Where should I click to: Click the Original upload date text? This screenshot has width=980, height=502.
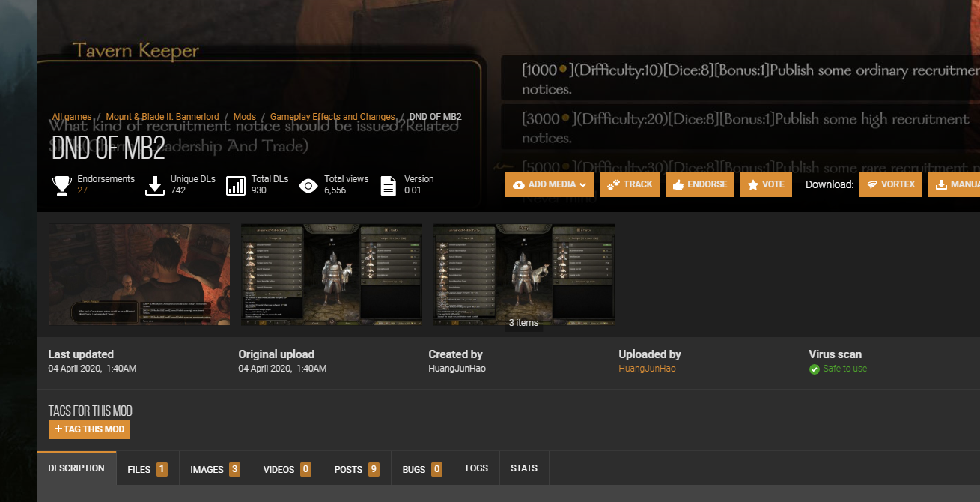(x=282, y=369)
